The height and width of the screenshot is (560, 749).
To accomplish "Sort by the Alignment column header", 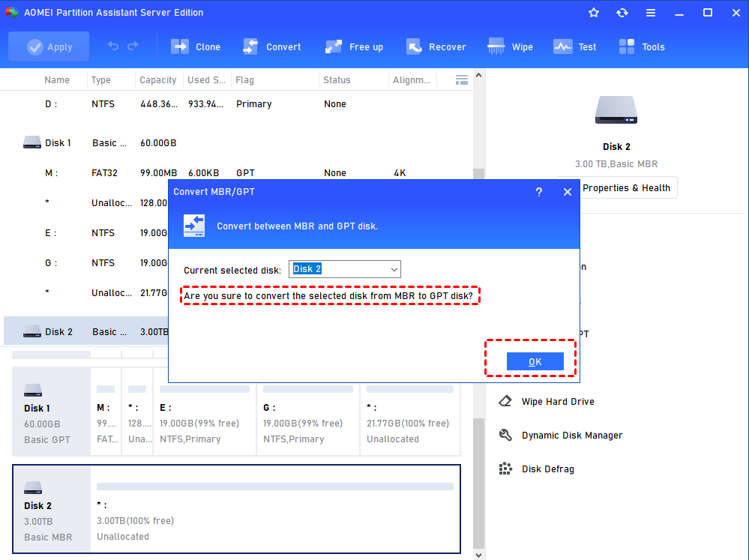I will [x=412, y=79].
